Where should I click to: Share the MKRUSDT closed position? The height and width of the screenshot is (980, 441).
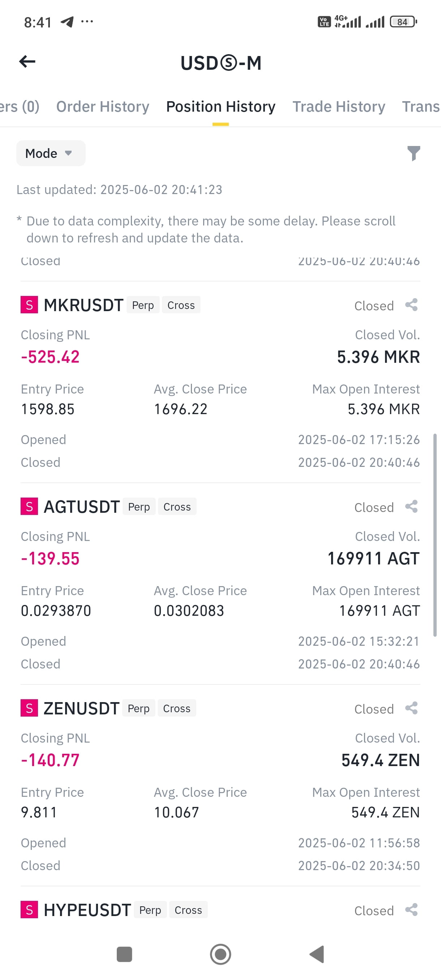(411, 305)
